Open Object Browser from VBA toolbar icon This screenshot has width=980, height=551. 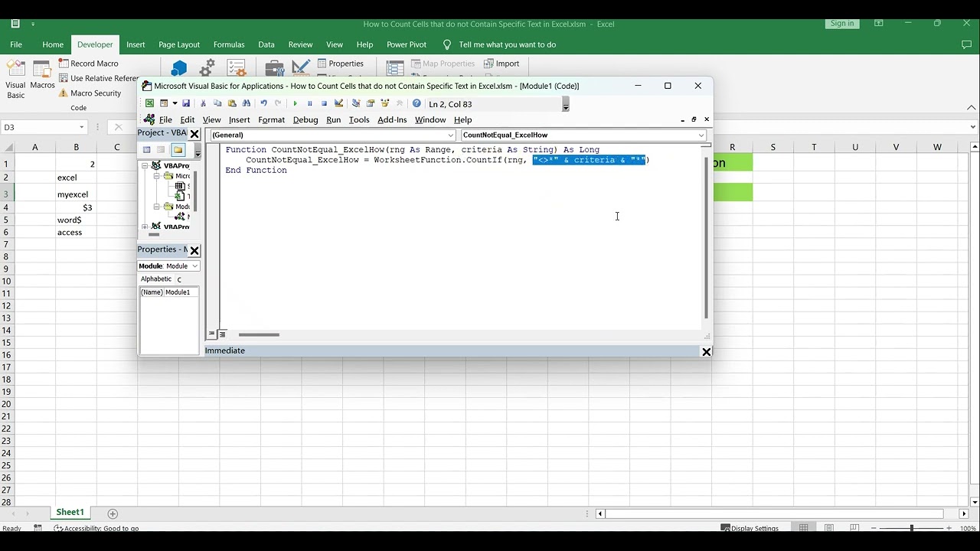point(385,103)
